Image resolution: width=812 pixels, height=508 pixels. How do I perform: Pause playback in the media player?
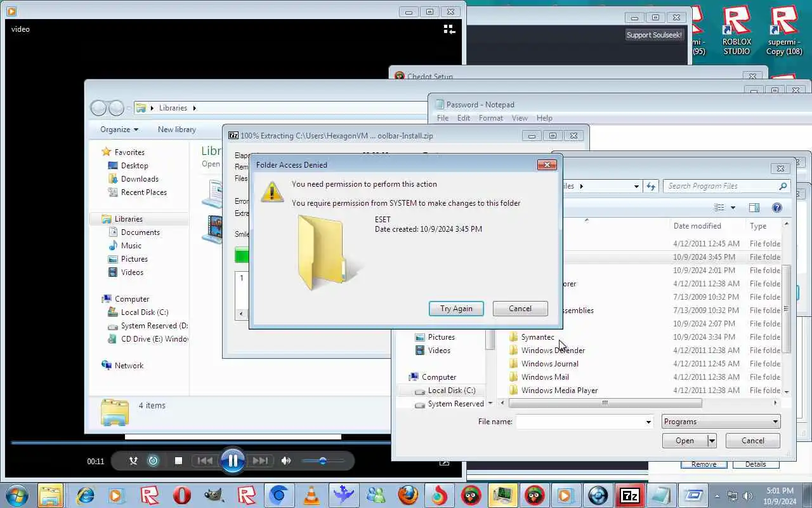[233, 461]
